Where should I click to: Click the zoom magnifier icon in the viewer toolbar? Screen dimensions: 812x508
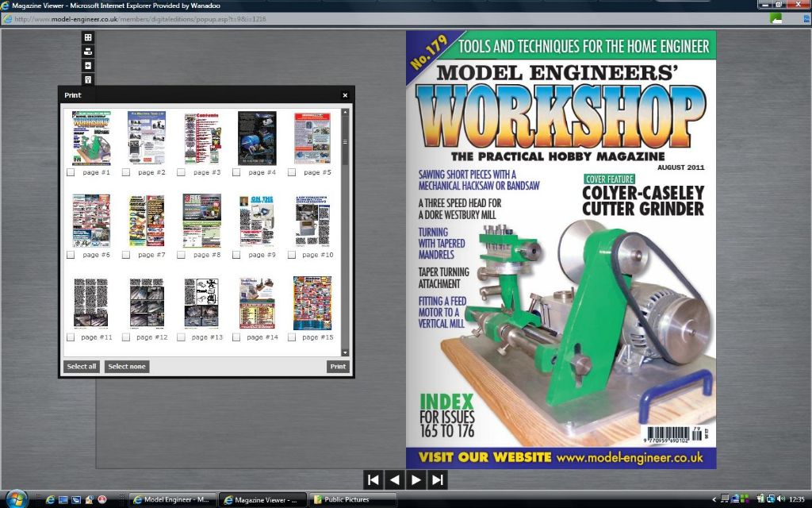(88, 79)
